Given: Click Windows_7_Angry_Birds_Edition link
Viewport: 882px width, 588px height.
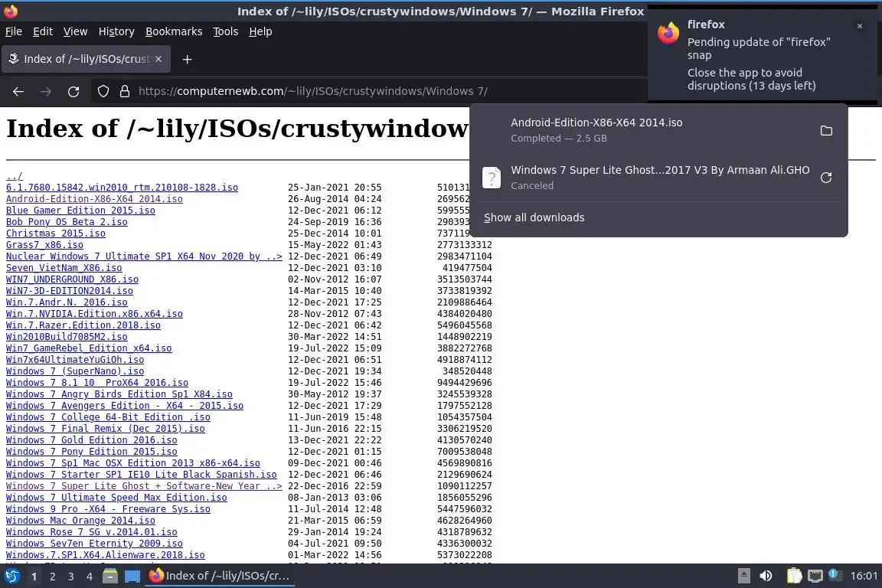Looking at the screenshot, I should (x=119, y=394).
